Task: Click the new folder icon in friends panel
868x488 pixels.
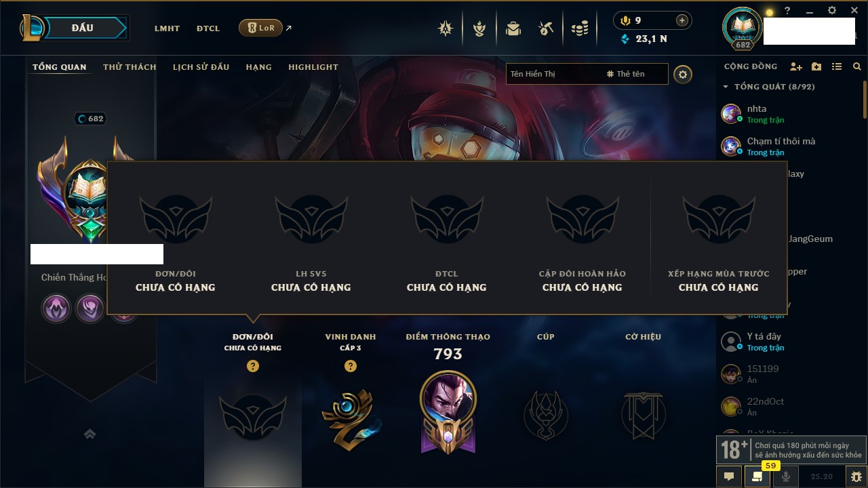Action: coord(816,66)
